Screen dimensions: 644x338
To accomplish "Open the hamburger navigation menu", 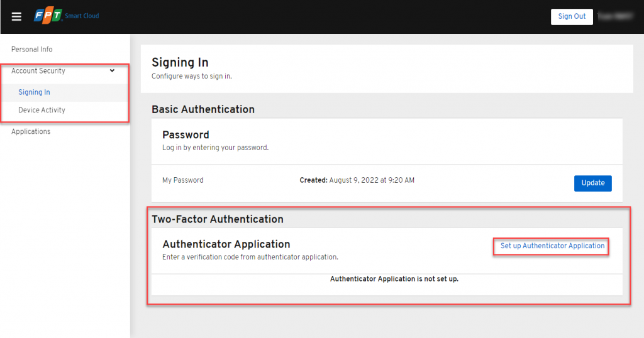I will pyautogui.click(x=17, y=16).
